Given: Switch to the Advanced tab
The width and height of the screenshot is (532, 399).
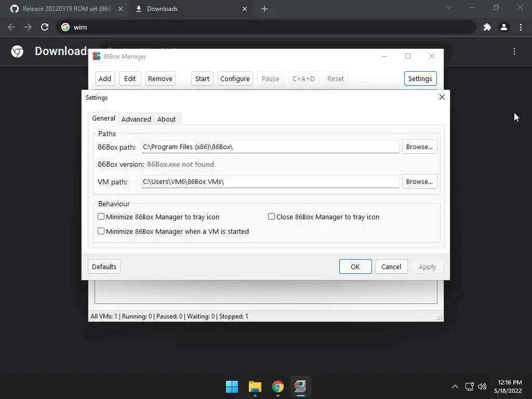Looking at the screenshot, I should (137, 119).
